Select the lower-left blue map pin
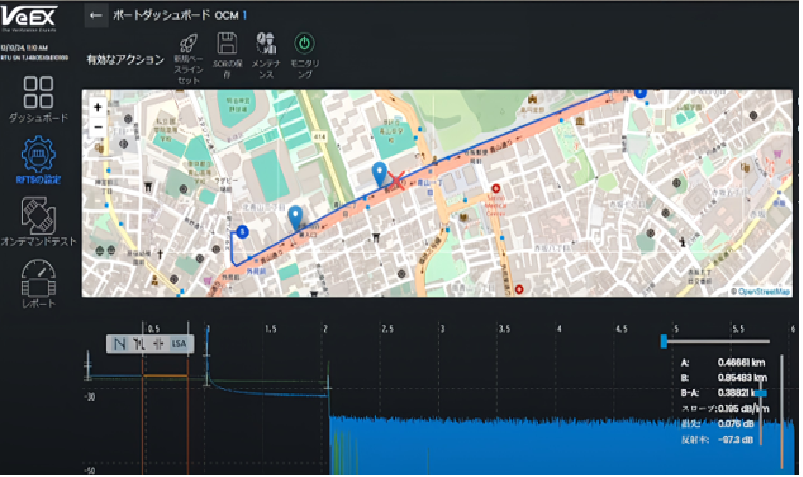This screenshot has height=477, width=803. 295,218
